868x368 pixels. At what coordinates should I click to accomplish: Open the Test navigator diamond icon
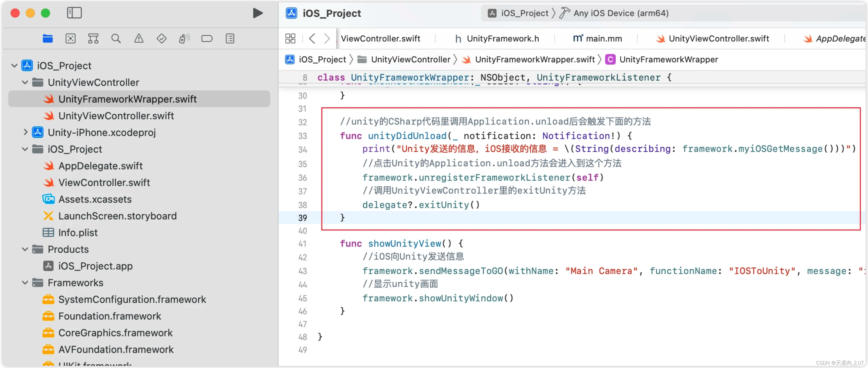(x=161, y=39)
